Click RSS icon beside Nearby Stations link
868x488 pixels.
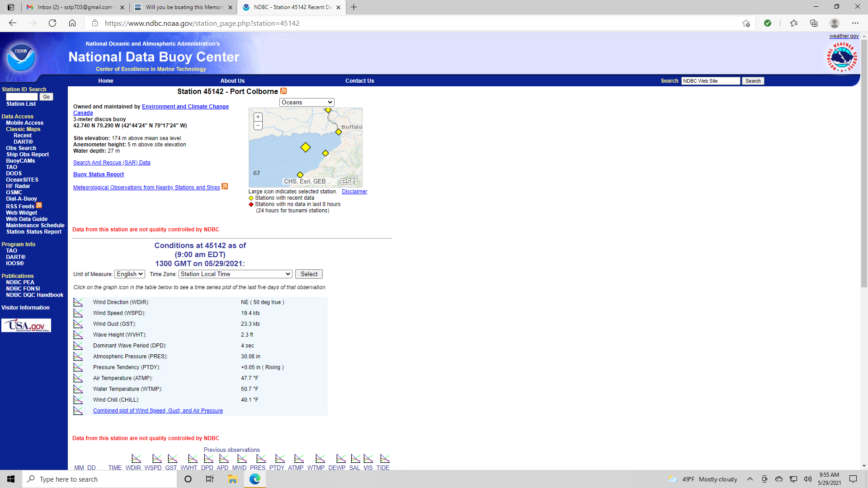point(225,186)
